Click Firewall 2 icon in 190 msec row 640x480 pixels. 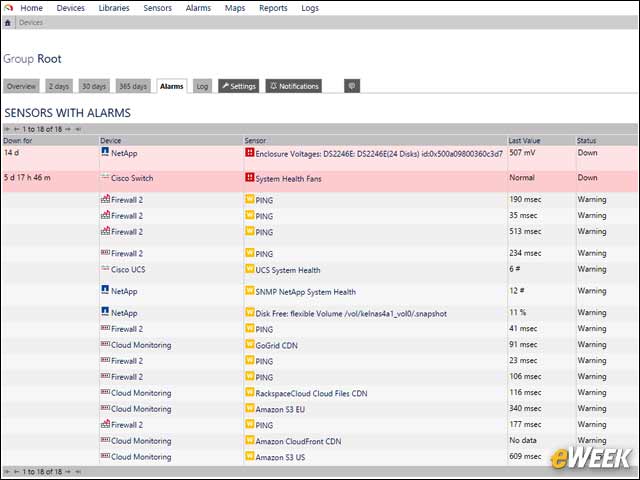(105, 199)
